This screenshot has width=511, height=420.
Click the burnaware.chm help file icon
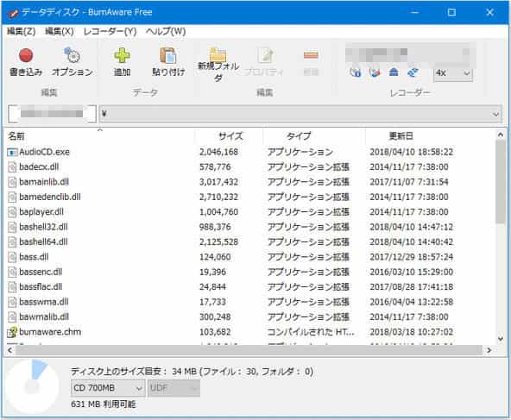12,332
